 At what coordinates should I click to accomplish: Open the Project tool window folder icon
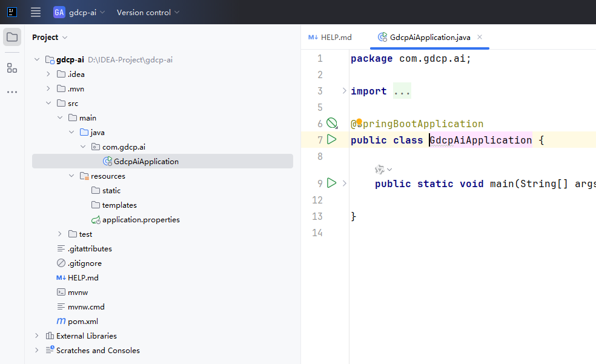coord(12,37)
